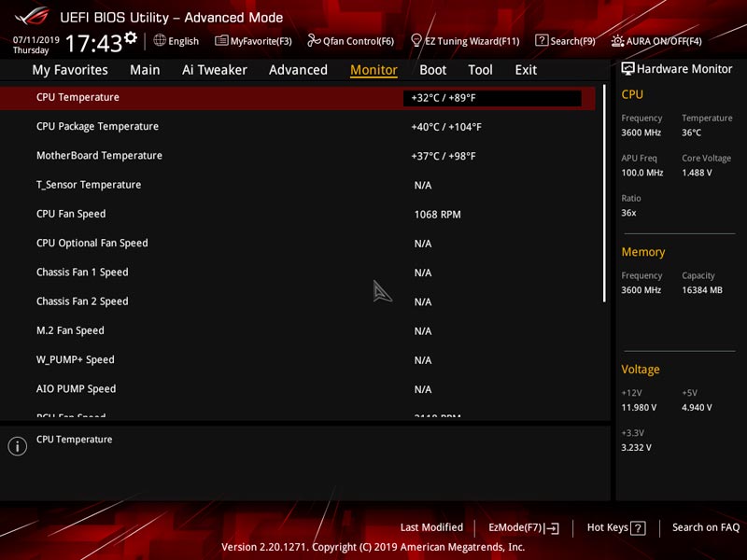747x560 pixels.
Task: Change language via English label
Action: tap(183, 41)
